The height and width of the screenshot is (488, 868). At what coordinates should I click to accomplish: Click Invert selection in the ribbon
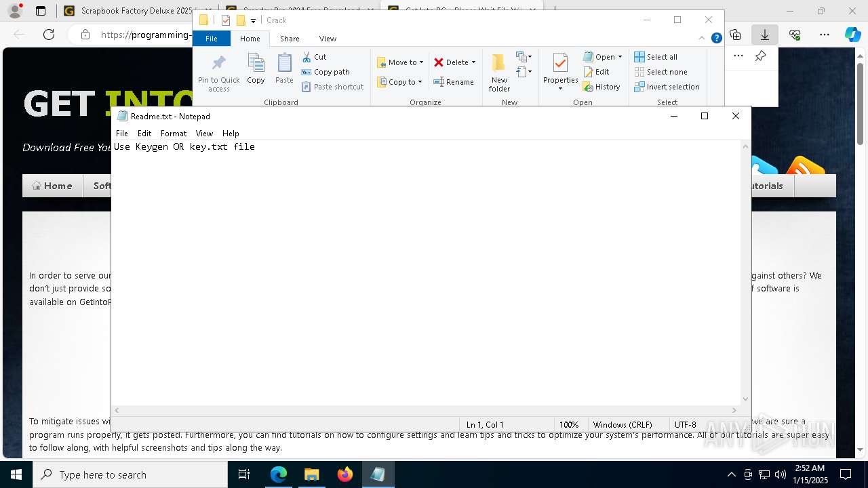[x=667, y=87]
